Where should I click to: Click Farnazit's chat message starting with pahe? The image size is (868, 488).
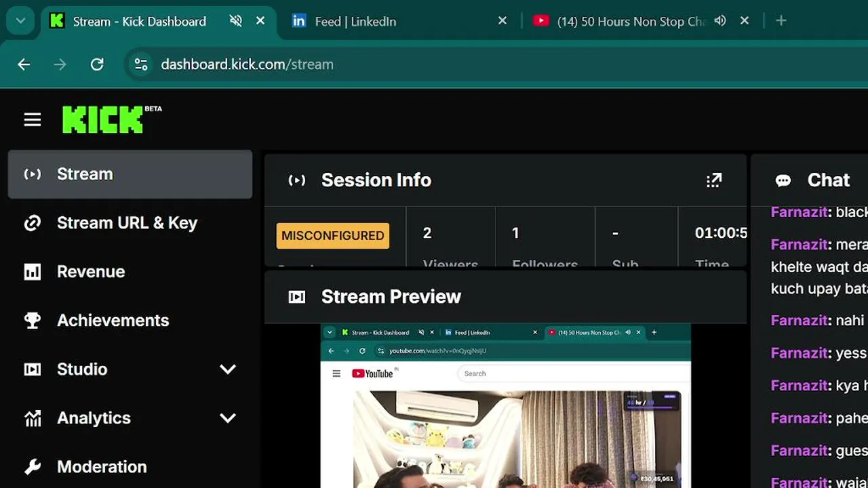click(x=819, y=418)
